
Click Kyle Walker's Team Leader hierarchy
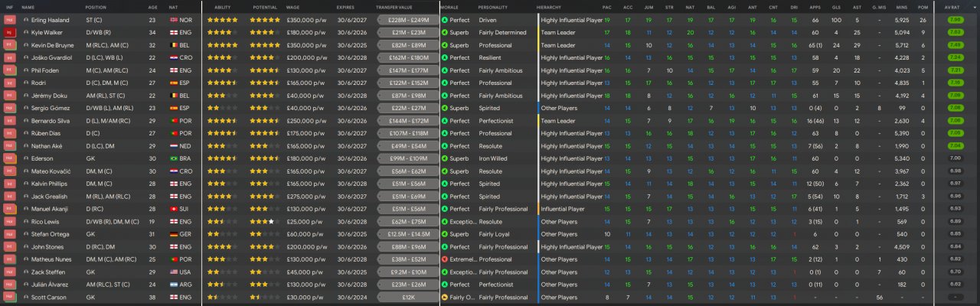click(558, 33)
